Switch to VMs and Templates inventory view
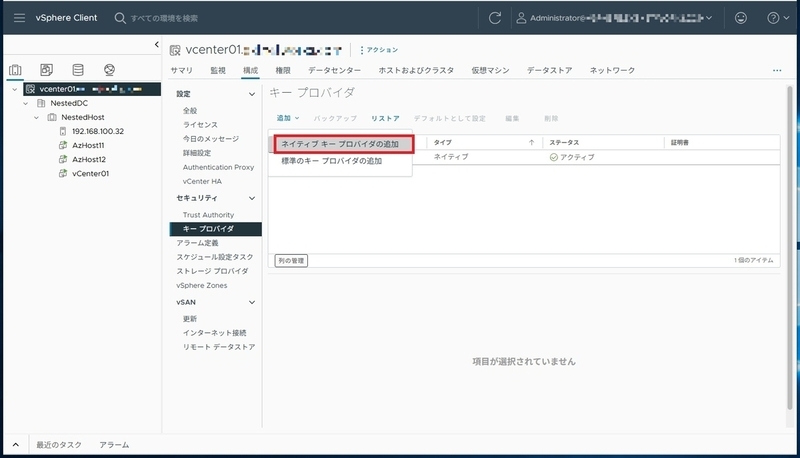The height and width of the screenshot is (458, 800). [x=46, y=70]
